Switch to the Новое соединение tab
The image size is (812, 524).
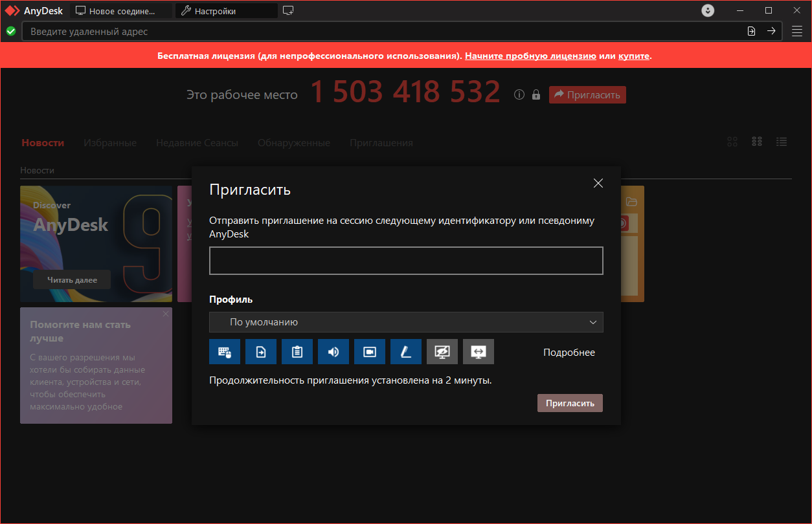(122, 11)
